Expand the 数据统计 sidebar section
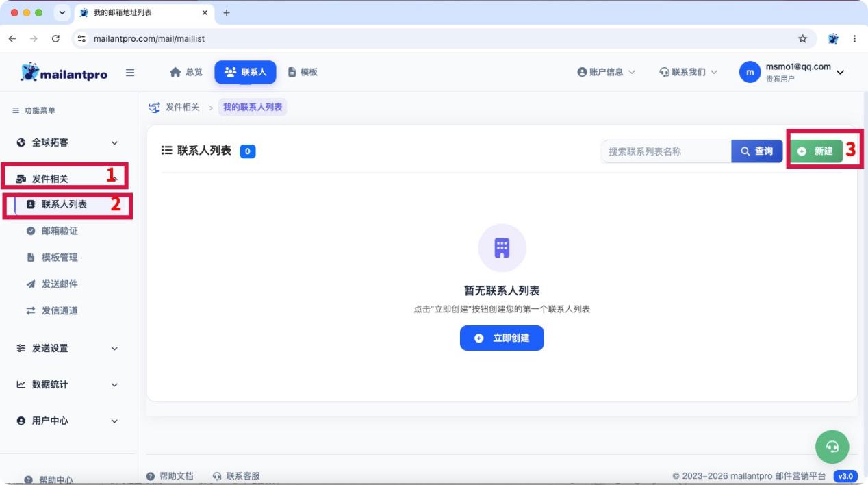This screenshot has width=868, height=485. tap(68, 384)
